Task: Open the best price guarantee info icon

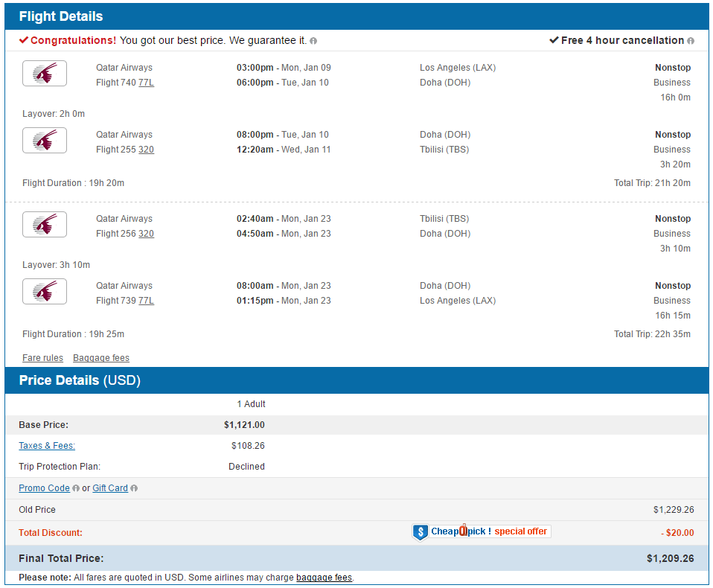Action: click(313, 41)
